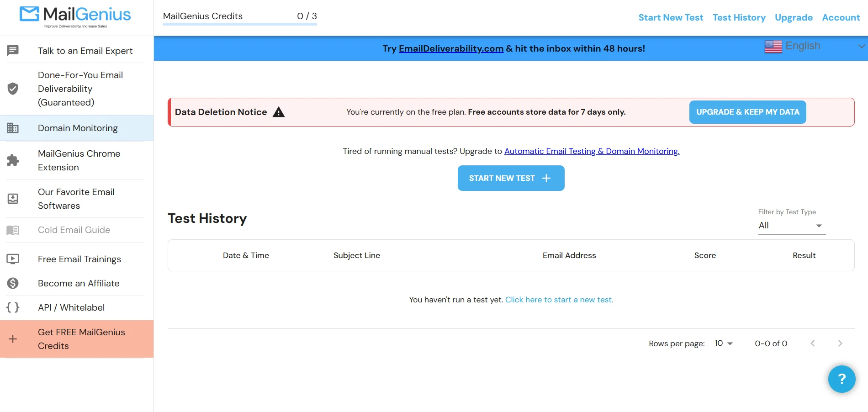Click the book icon for Cold Email Guide
The height and width of the screenshot is (412, 868).
13,230
